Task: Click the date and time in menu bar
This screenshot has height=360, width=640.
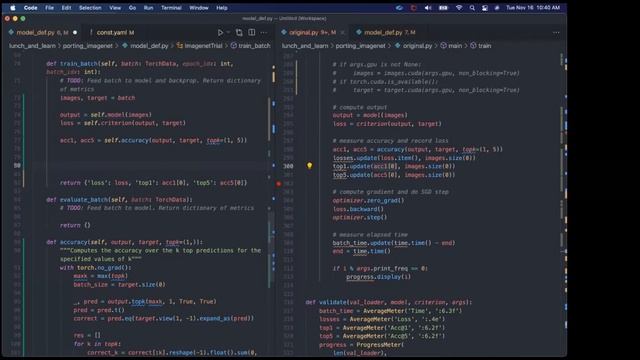Action: click(533, 8)
